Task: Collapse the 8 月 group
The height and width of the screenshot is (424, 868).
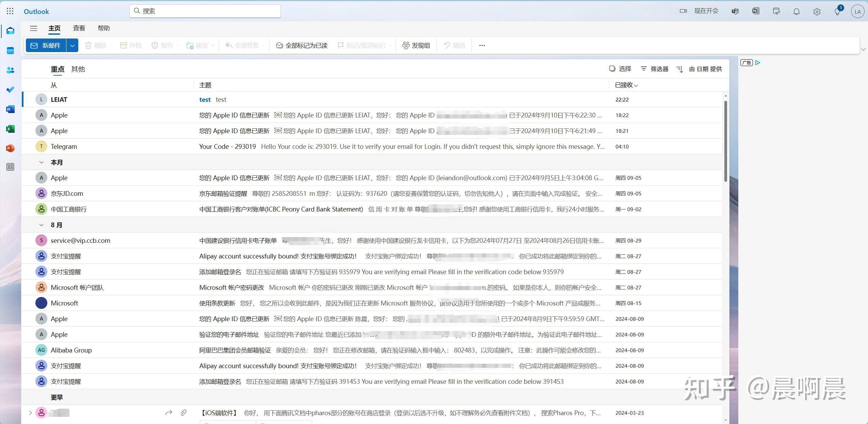Action: [x=41, y=225]
